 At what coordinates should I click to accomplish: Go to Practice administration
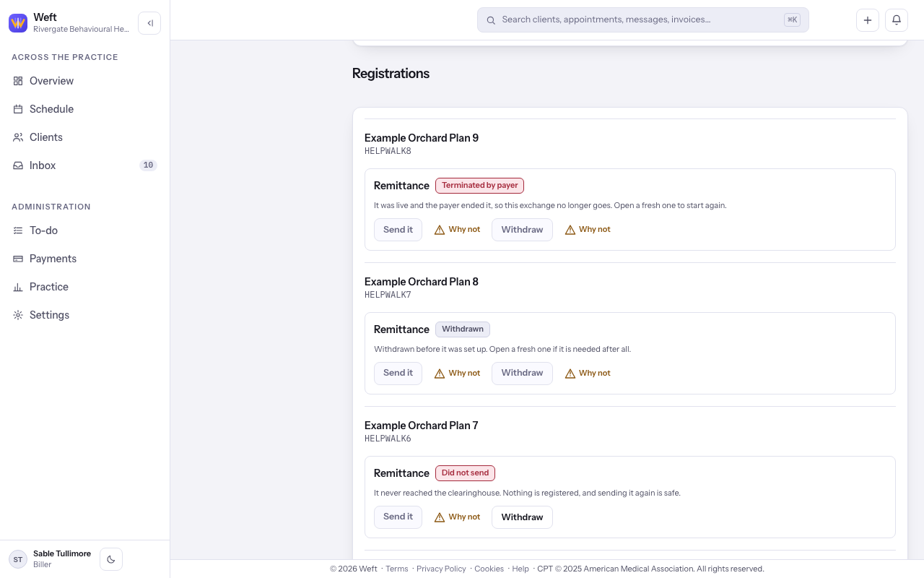85,287
